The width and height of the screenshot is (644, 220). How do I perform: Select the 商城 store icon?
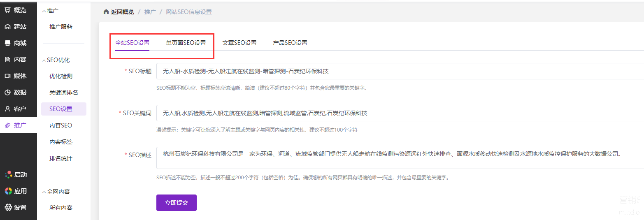[8, 43]
